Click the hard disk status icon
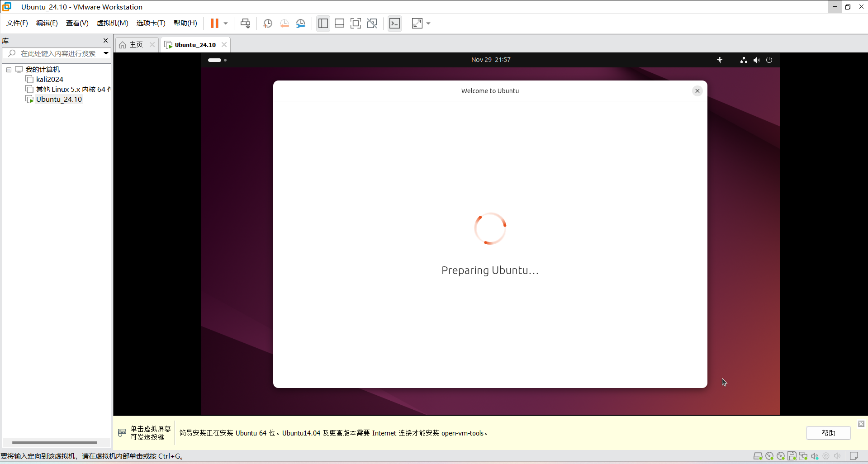This screenshot has height=464, width=868. click(758, 456)
